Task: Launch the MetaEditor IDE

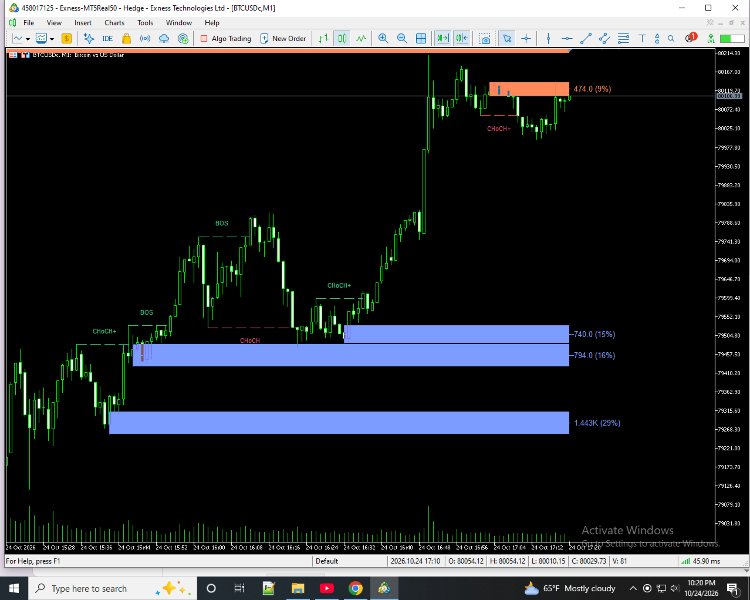Action: coord(108,39)
